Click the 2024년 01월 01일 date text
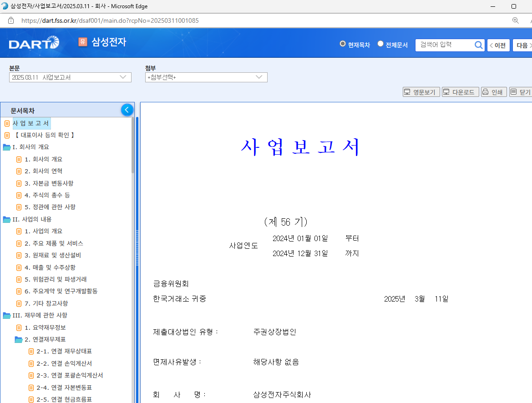This screenshot has width=532, height=403. [x=300, y=238]
